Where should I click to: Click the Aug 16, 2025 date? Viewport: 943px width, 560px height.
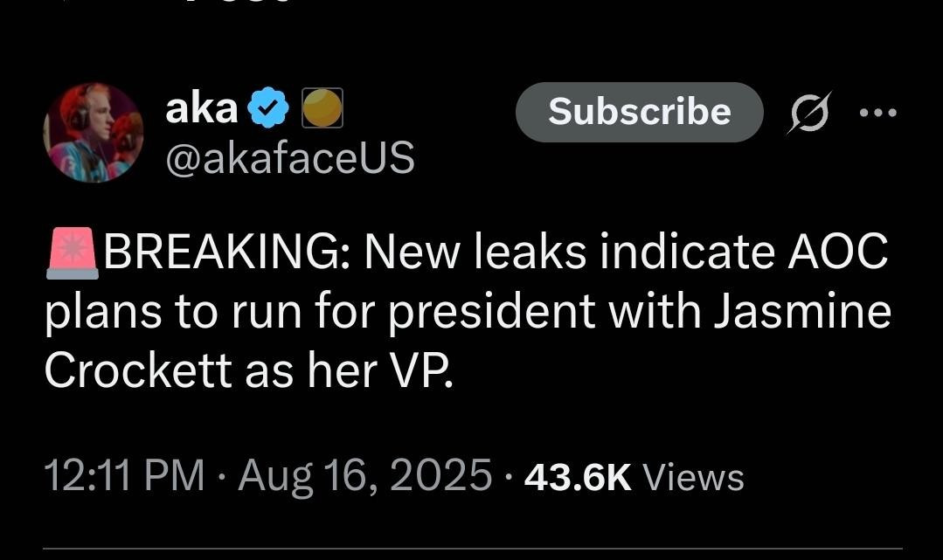pos(365,477)
